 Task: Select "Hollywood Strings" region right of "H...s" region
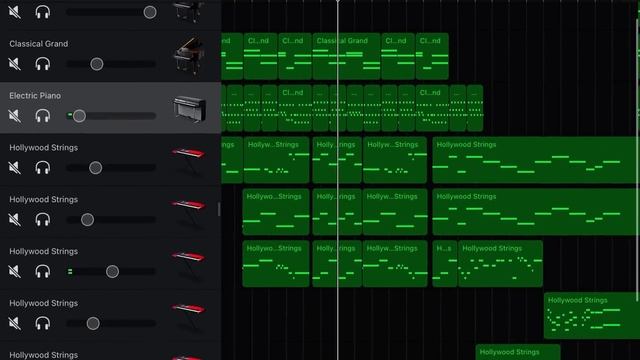pyautogui.click(x=500, y=264)
